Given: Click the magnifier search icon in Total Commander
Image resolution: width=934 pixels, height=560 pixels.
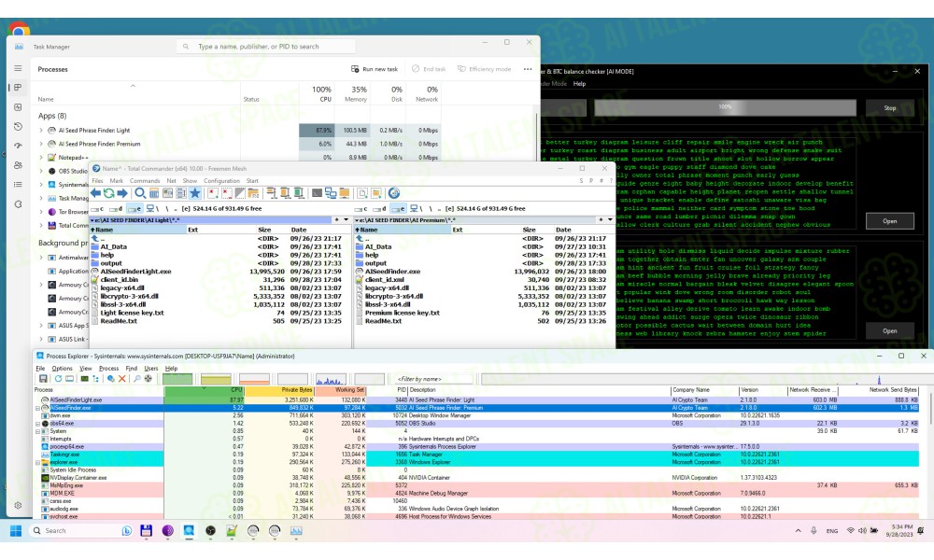Looking at the screenshot, I should tap(140, 193).
